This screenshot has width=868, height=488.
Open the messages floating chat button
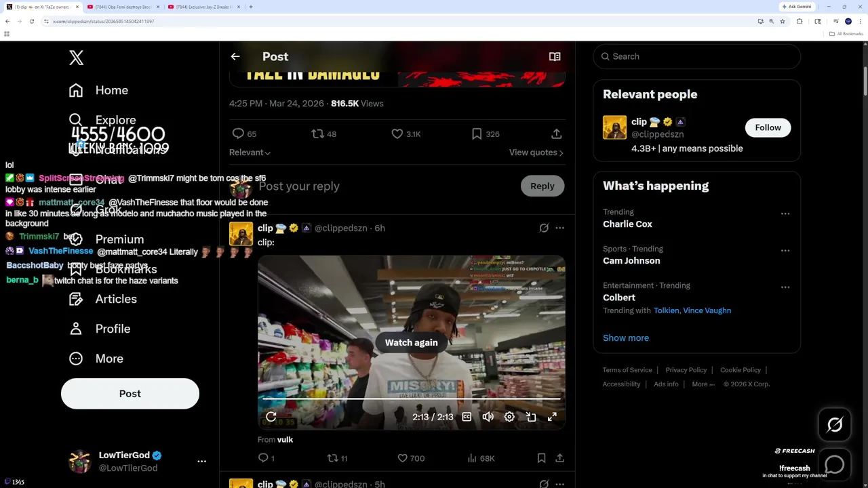[835, 464]
